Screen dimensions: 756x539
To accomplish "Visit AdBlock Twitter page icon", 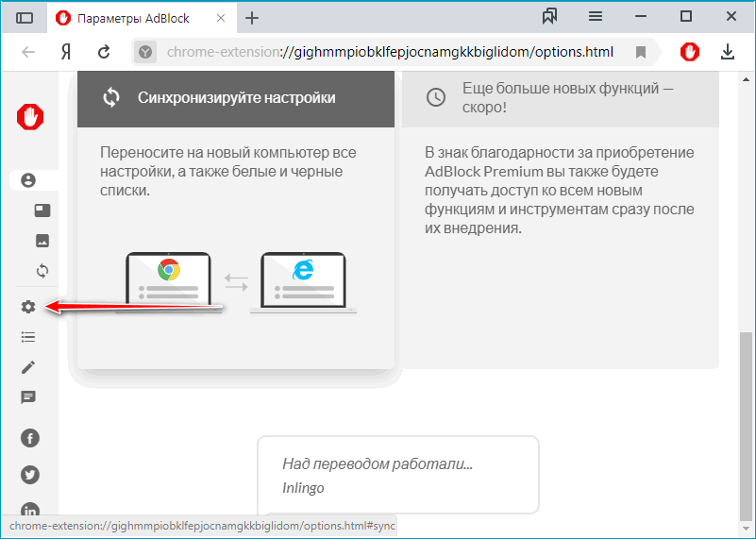I will 30,475.
